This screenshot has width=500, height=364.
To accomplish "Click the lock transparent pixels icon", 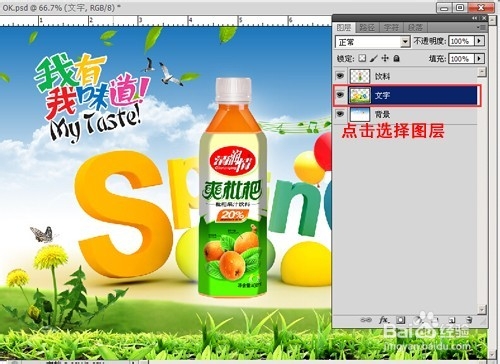I will 362,58.
